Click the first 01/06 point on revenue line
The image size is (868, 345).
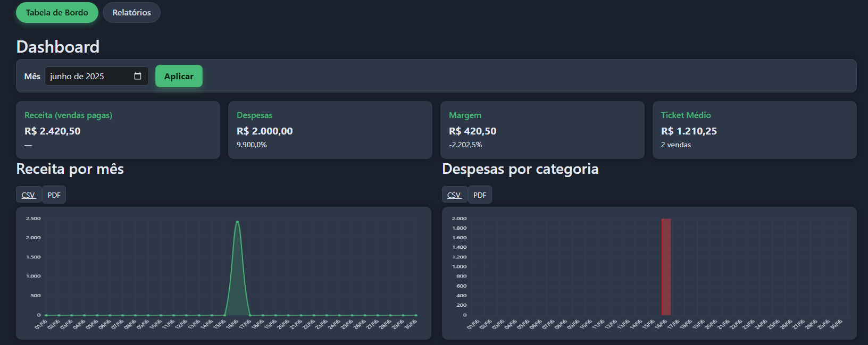pos(46,315)
